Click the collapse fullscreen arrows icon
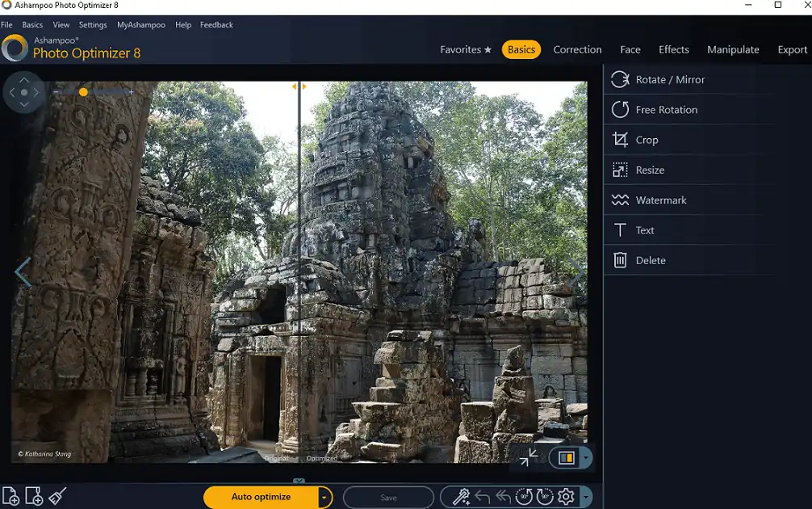Image resolution: width=812 pixels, height=509 pixels. (529, 457)
